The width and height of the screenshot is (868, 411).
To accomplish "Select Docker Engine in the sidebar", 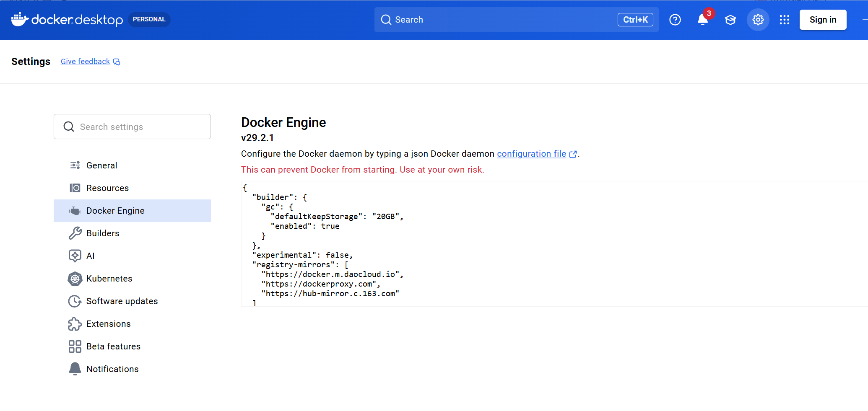I will [132, 211].
